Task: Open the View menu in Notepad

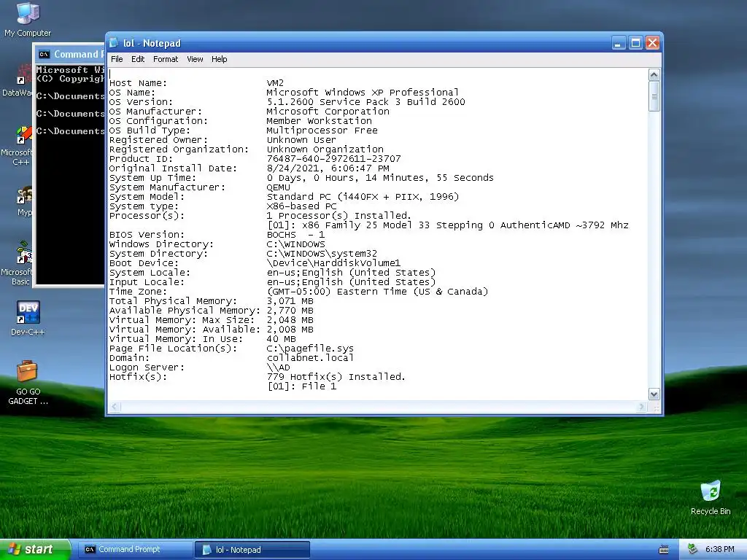Action: point(195,59)
